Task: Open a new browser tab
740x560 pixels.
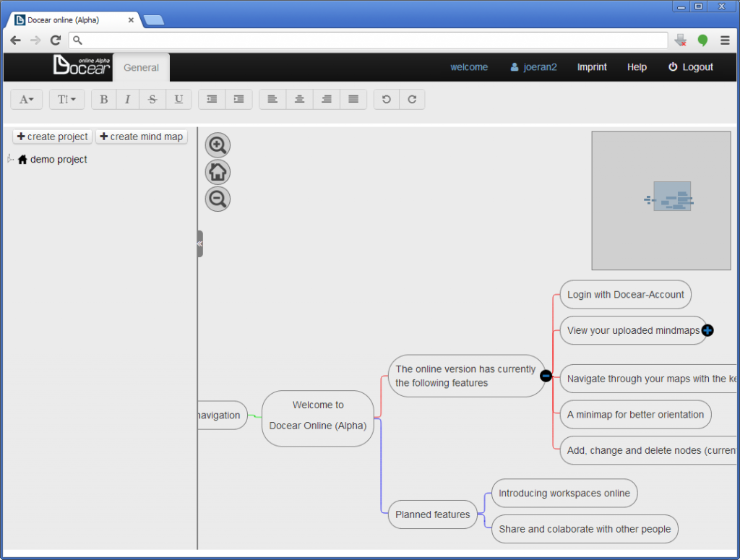Action: pos(153,20)
